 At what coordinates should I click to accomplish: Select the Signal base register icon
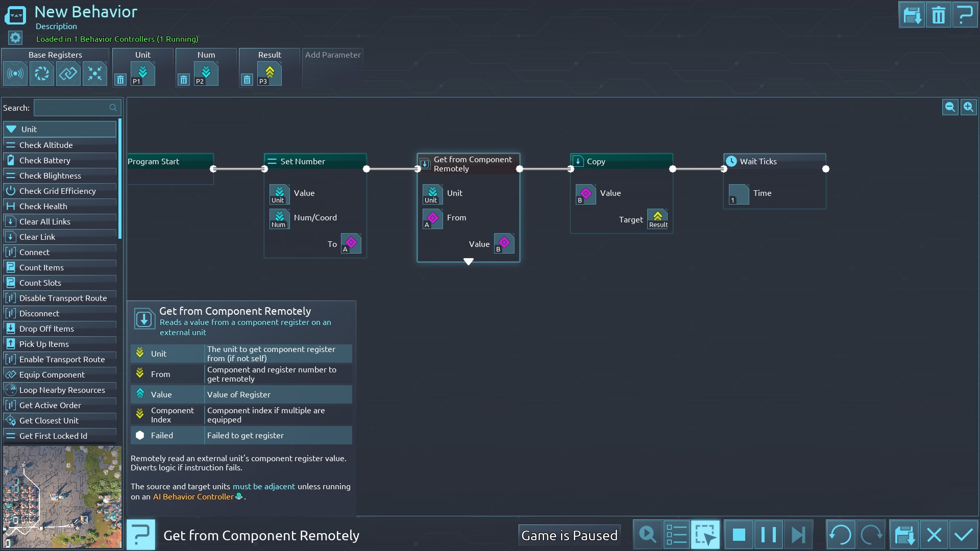15,73
